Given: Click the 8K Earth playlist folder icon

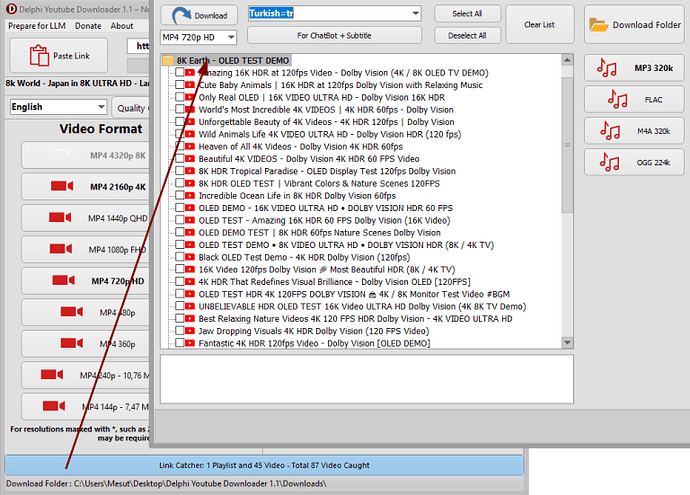Looking at the screenshot, I should tap(168, 60).
